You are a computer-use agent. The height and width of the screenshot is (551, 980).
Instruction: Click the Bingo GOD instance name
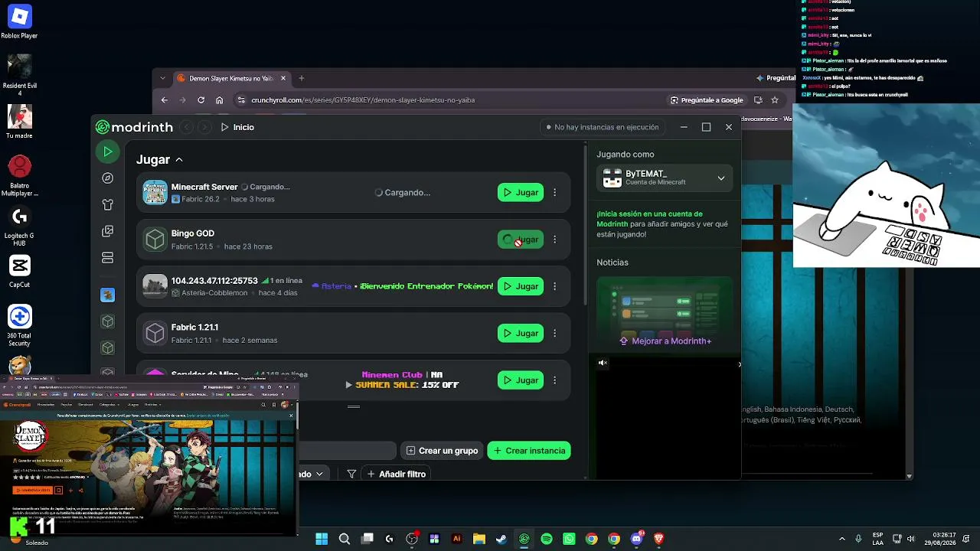pyautogui.click(x=193, y=233)
